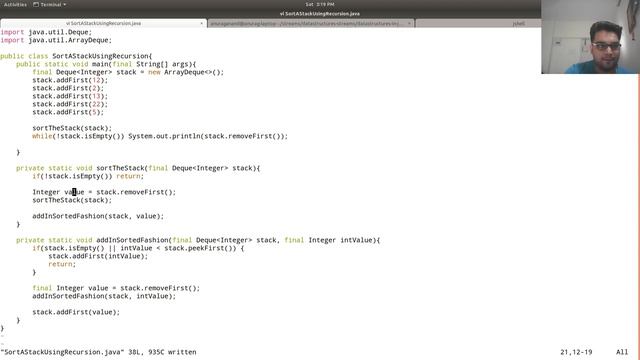Screen dimensions: 640x360
Task: Switch to the vi SortAStackUsingRecursion.java tab
Action: (x=103, y=23)
